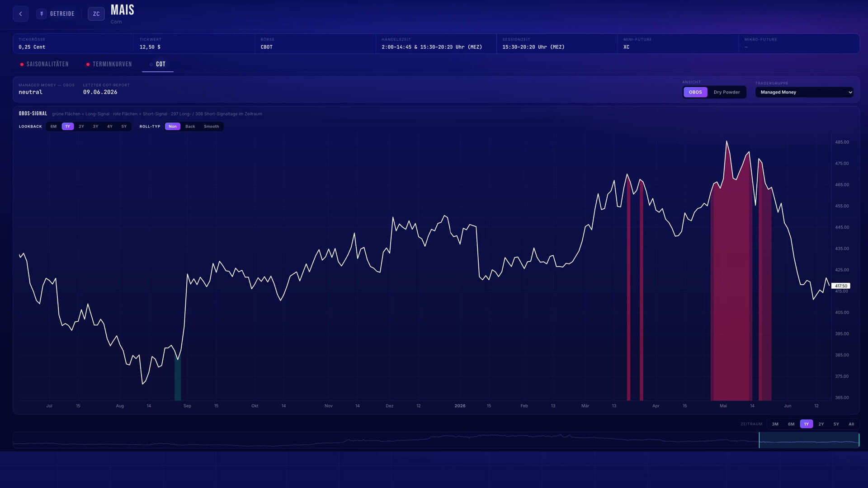Click the highlighted range window in the navigator
Image resolution: width=868 pixels, height=488 pixels.
point(809,440)
